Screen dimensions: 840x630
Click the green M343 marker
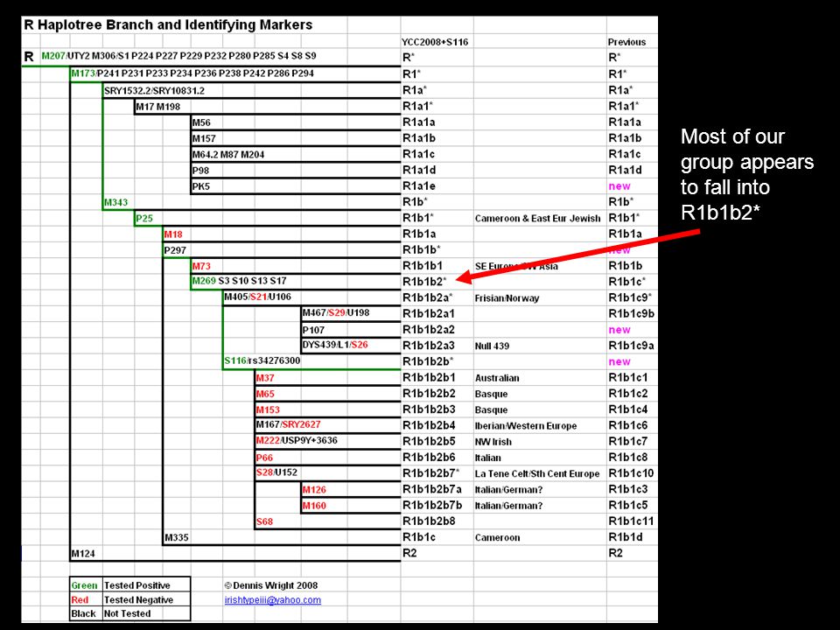tap(116, 202)
